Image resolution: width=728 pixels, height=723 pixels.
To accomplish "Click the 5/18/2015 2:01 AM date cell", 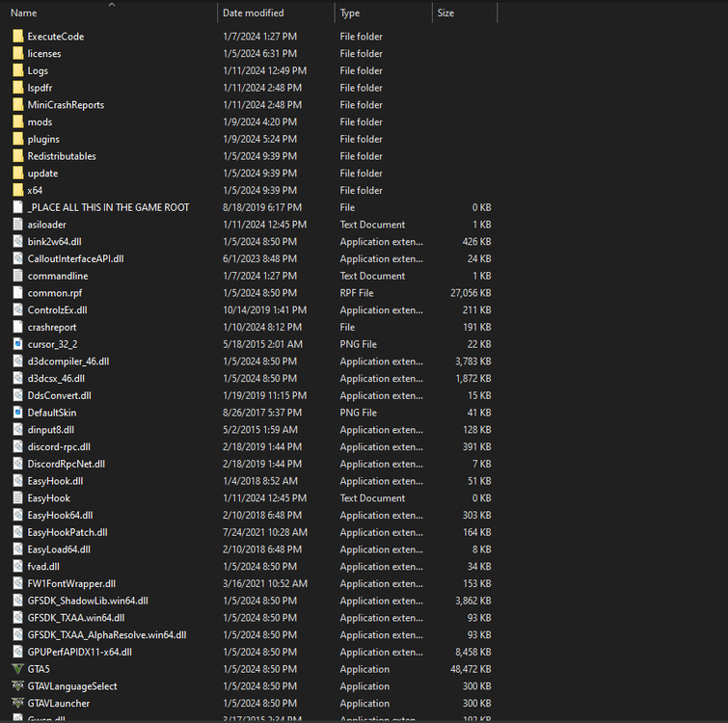I will [x=262, y=344].
